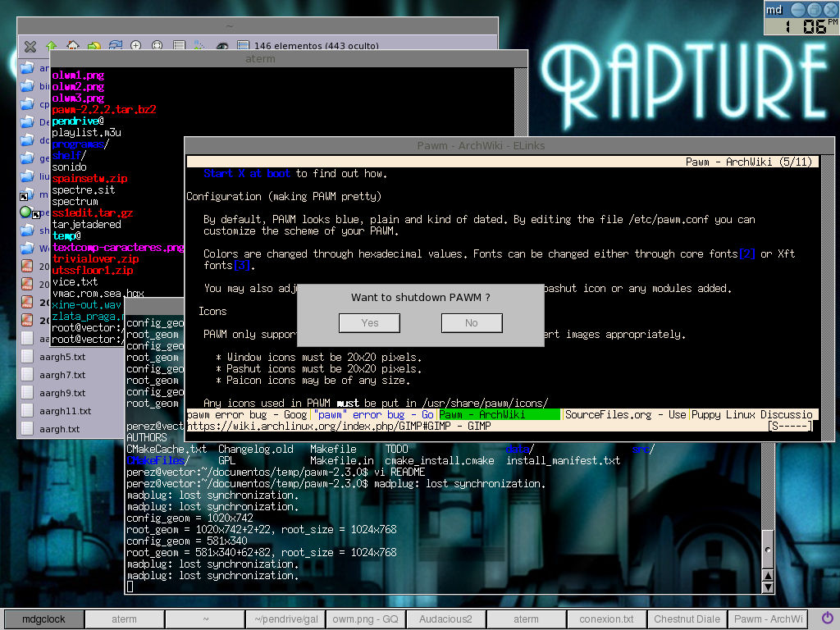This screenshot has width=840, height=630.
Task: Click the ELinks window right scrollbar
Action: 827,297
